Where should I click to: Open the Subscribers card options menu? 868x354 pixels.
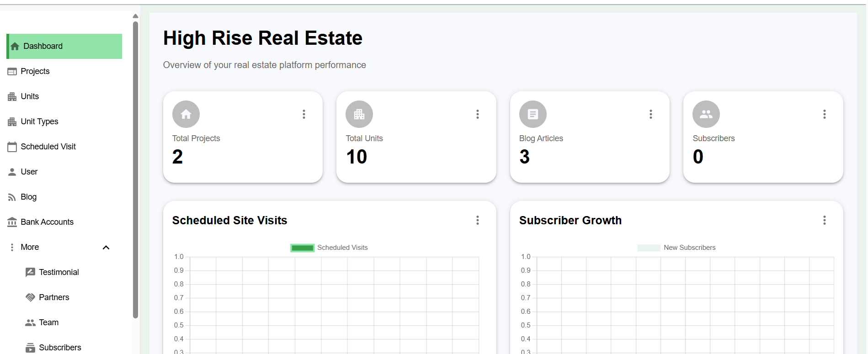825,114
